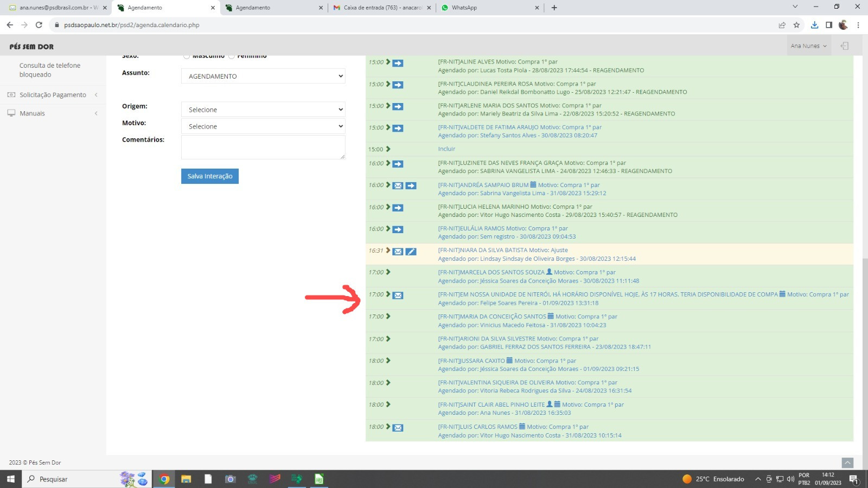Open the taskbar notification center
Screen dimensions: 868x488
(853, 479)
